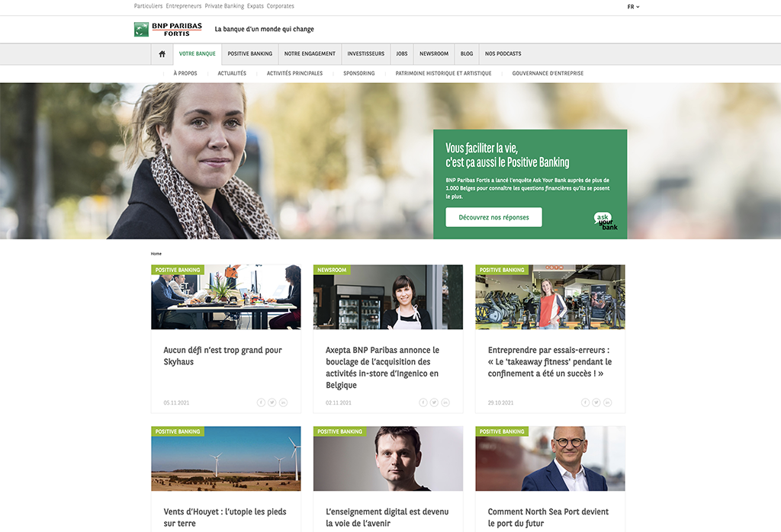Go to the home icon in navigation
The width and height of the screenshot is (781, 532).
(162, 54)
